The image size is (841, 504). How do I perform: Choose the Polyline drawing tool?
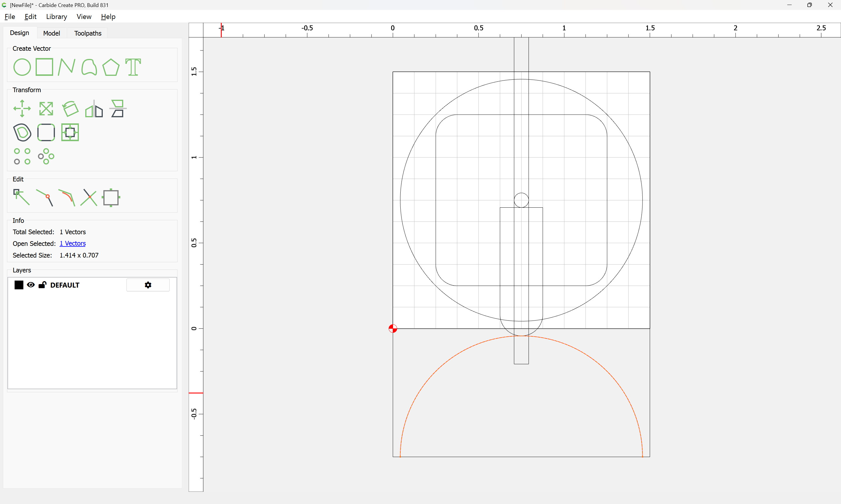click(x=66, y=67)
